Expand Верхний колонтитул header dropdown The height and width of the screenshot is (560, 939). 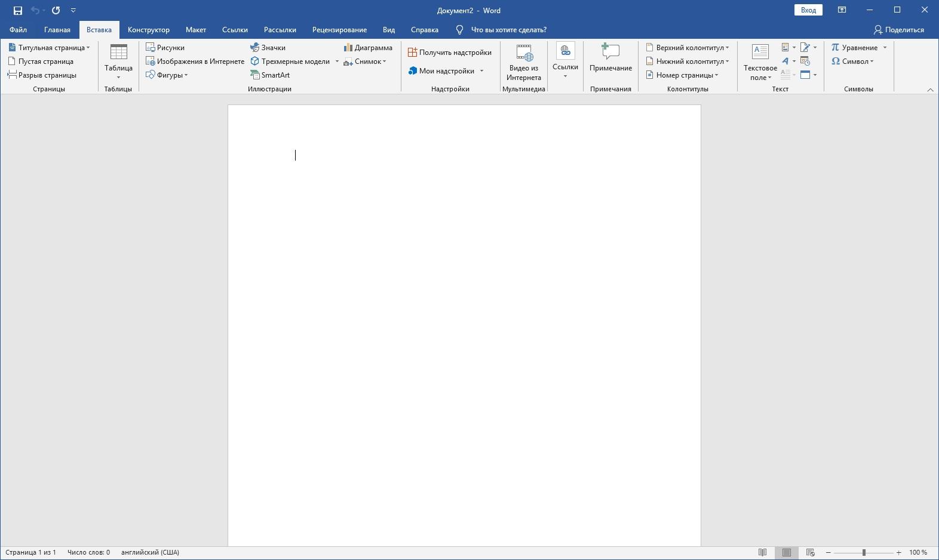688,48
